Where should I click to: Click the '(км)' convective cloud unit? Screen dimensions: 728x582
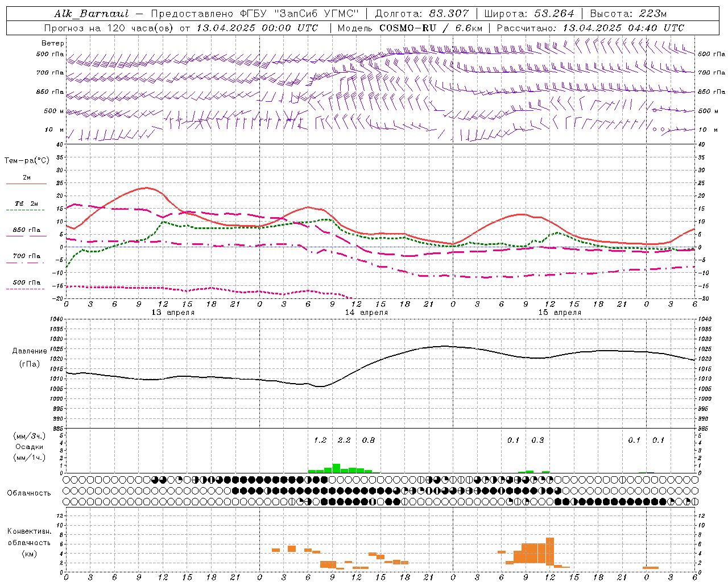[x=30, y=554]
